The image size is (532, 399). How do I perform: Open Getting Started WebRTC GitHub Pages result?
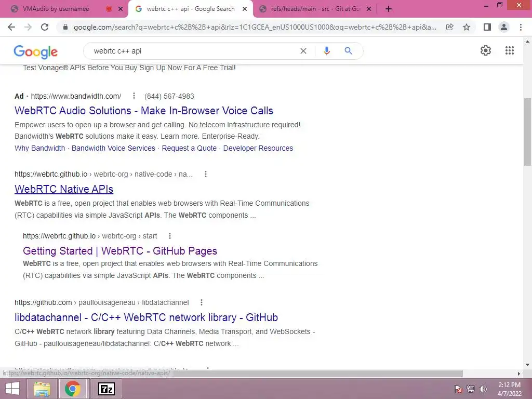(120, 251)
